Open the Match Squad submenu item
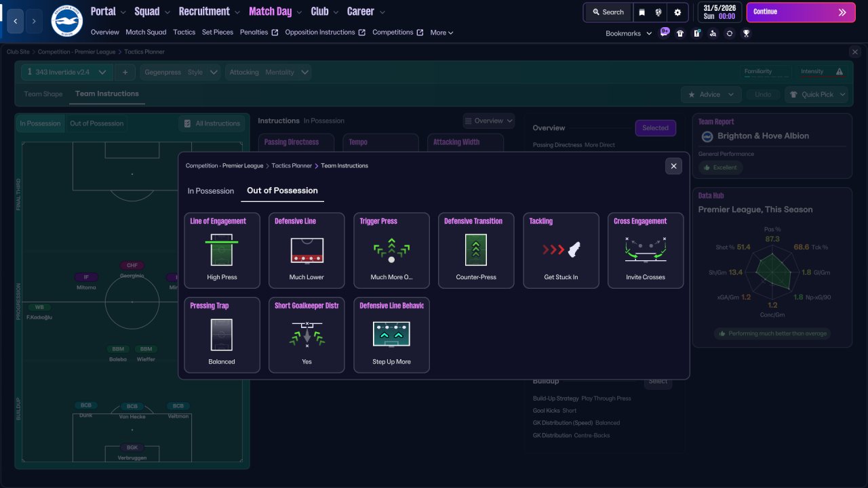Image resolution: width=868 pixels, height=488 pixels. point(146,33)
